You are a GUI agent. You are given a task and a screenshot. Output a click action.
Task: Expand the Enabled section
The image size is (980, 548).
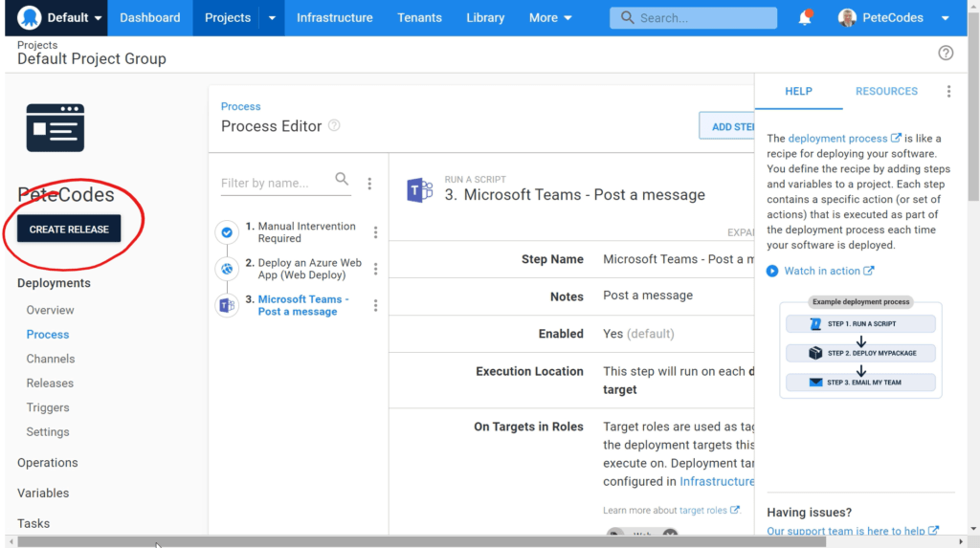click(x=571, y=334)
